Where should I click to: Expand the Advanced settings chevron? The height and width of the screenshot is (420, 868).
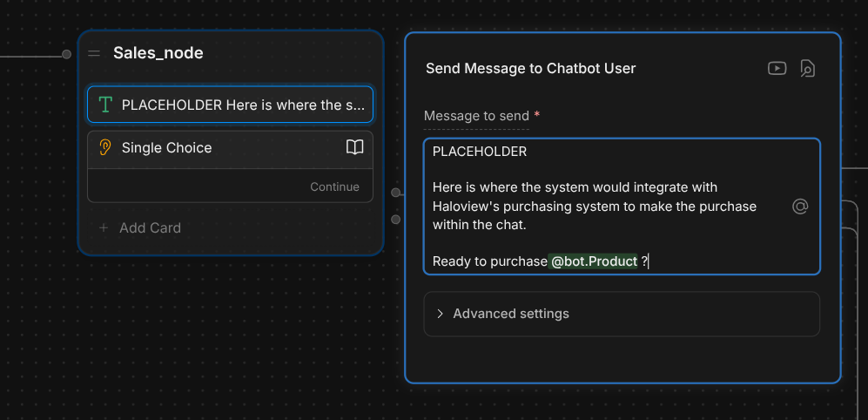pos(440,314)
